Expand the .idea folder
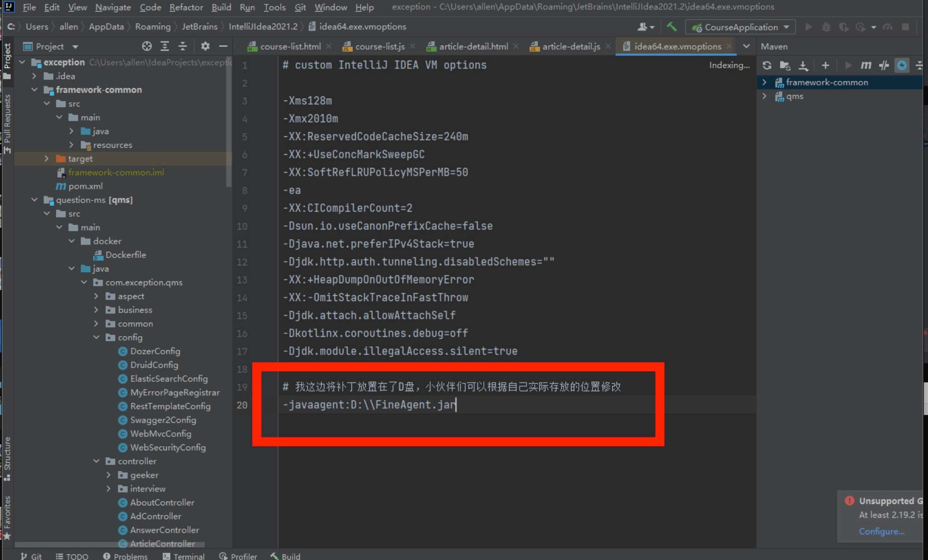Viewport: 928px width, 560px height. point(34,76)
